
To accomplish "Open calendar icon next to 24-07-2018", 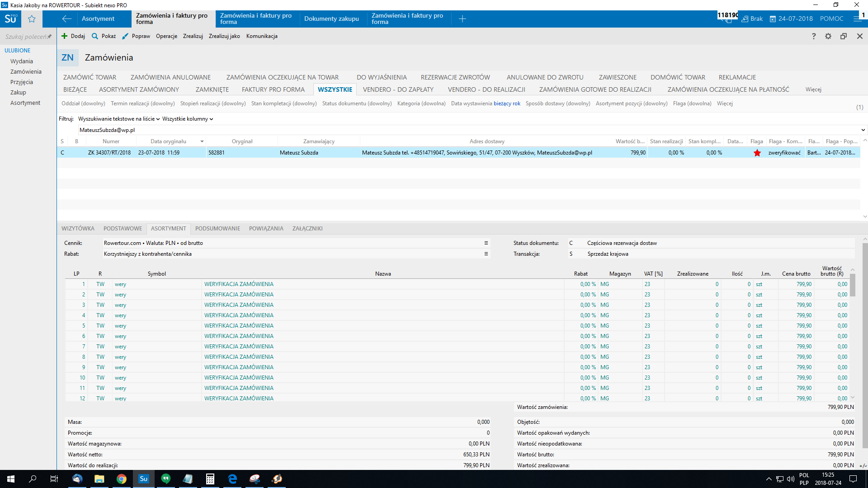I will 773,19.
